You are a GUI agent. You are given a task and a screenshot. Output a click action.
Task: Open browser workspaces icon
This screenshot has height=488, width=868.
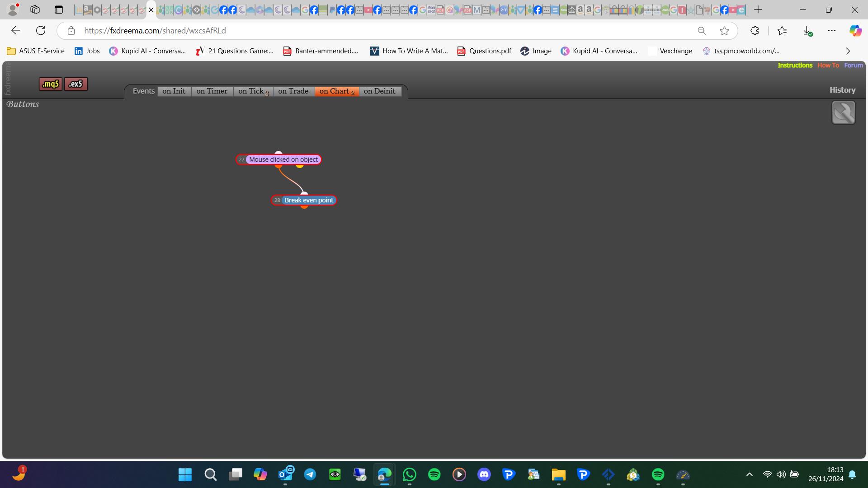35,9
